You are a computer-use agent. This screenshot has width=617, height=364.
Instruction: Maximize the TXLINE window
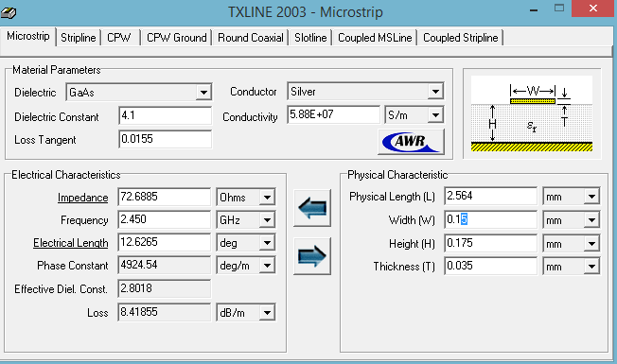pyautogui.click(x=559, y=9)
